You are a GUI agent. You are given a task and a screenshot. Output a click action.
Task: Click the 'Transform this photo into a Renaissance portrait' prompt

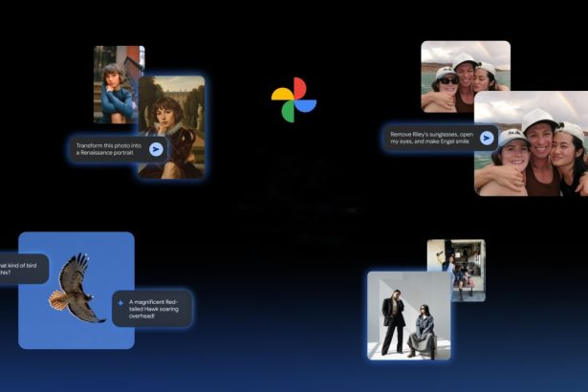pyautogui.click(x=119, y=149)
